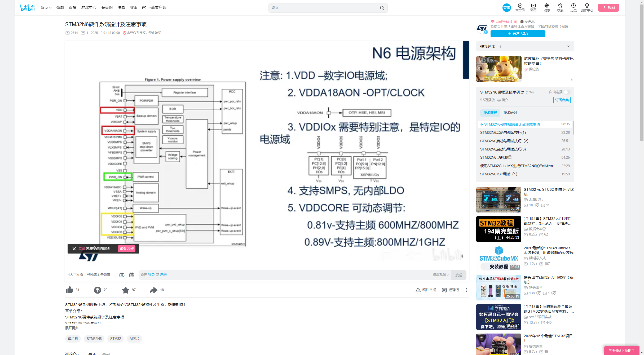Screen dimensions: 644x355
Task: Click the 打开B站下载助手 button
Action: pos(622,350)
